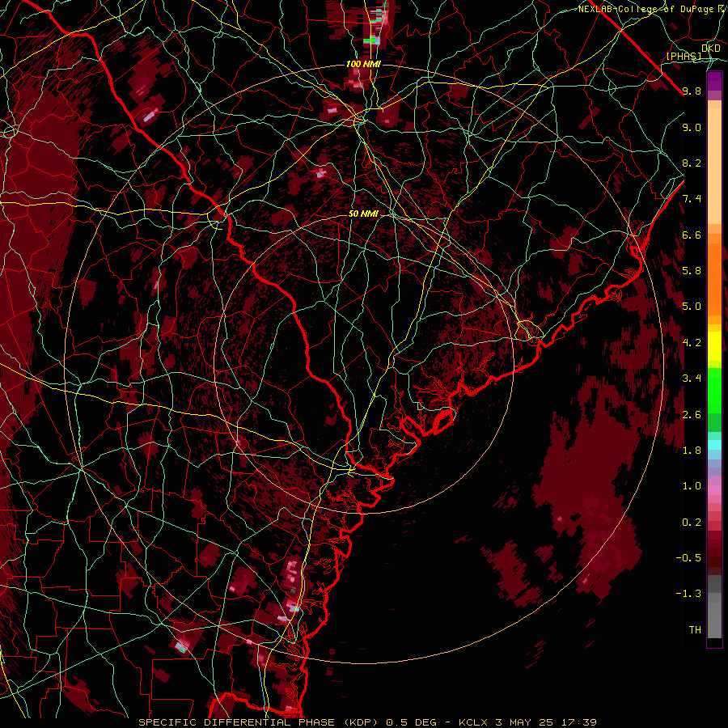
Task: Click the "5.8" scale value
Action: click(692, 270)
